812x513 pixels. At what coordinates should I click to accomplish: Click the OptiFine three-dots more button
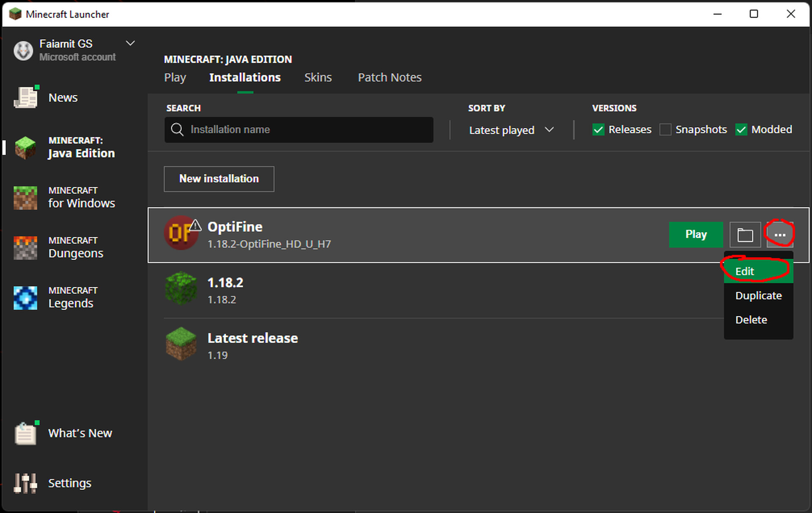pos(779,235)
